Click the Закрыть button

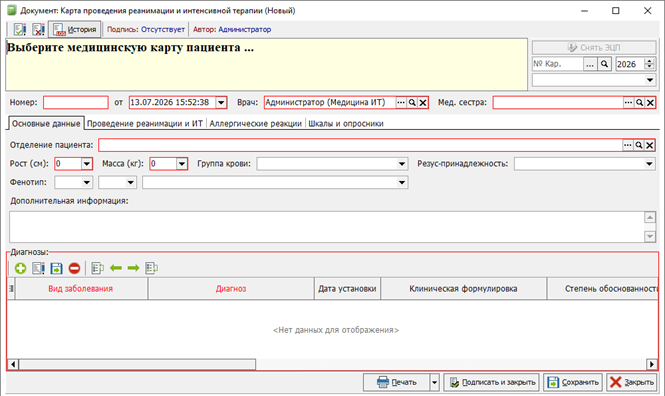click(x=631, y=382)
